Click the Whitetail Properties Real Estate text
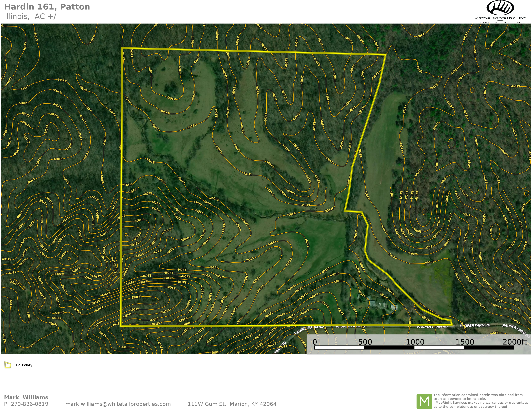The image size is (532, 411). (x=500, y=18)
